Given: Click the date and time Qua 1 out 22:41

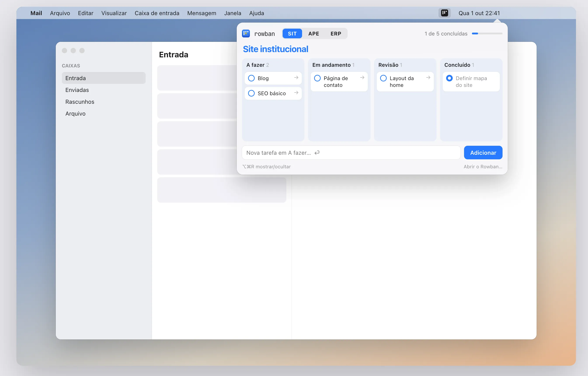Looking at the screenshot, I should tap(479, 13).
